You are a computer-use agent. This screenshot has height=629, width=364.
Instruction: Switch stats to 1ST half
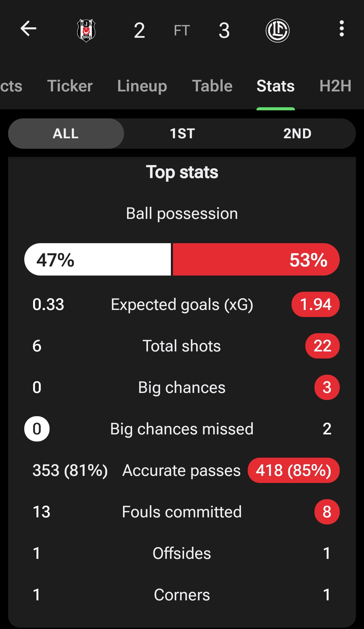(x=182, y=134)
